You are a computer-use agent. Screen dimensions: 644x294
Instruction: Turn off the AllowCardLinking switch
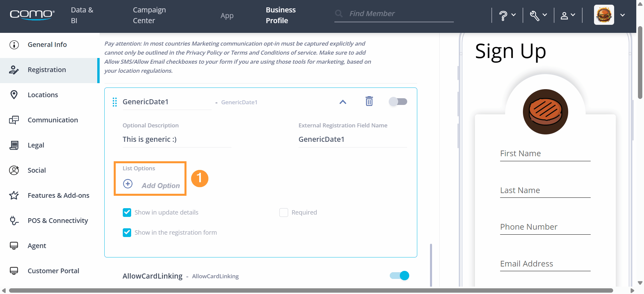click(x=399, y=276)
